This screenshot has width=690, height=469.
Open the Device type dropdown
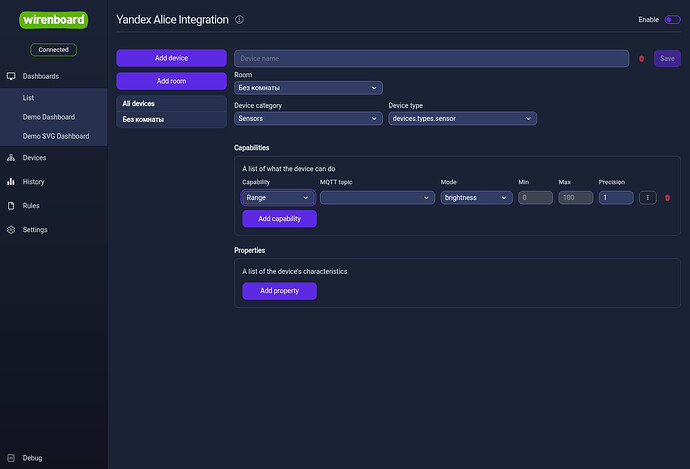[462, 118]
